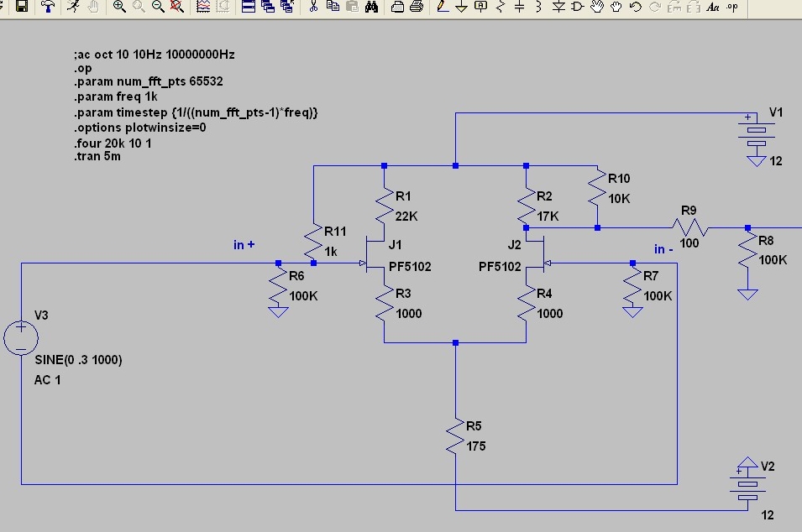The image size is (802, 532).
Task: Select the SPICE directive '.op' tool
Action: pos(732,6)
